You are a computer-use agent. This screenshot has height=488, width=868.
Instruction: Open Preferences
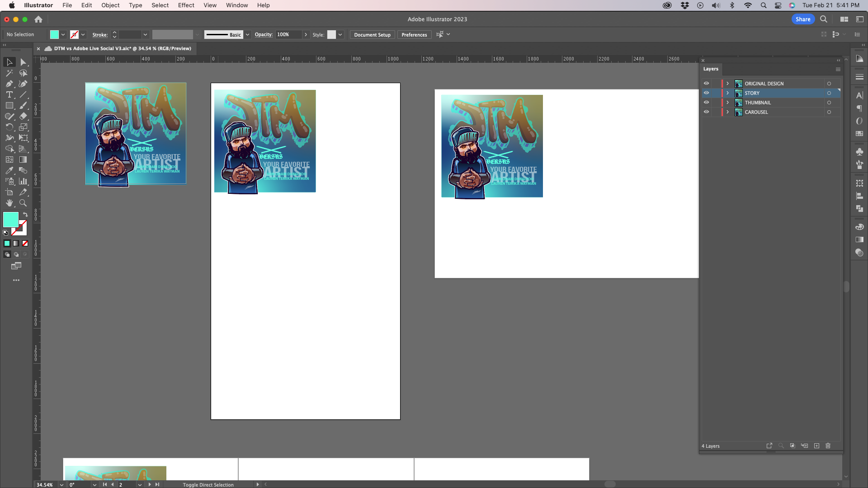click(414, 35)
